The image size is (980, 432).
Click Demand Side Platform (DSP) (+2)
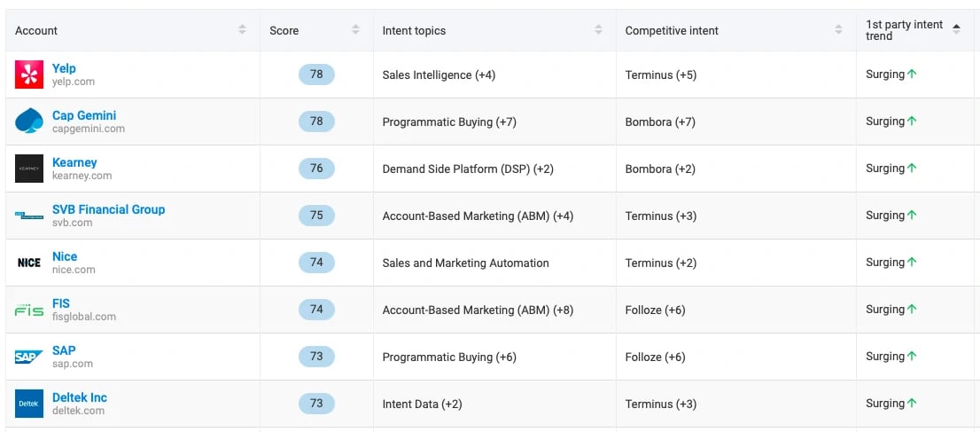click(468, 169)
